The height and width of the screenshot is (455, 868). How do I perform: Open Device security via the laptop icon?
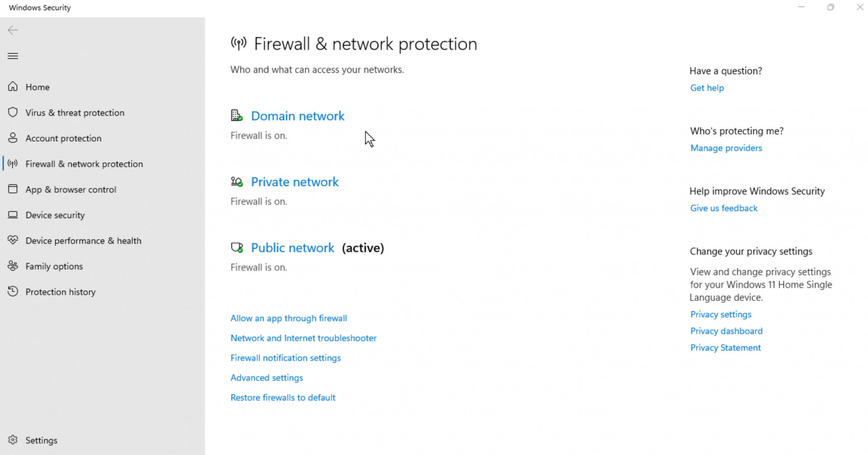[13, 215]
